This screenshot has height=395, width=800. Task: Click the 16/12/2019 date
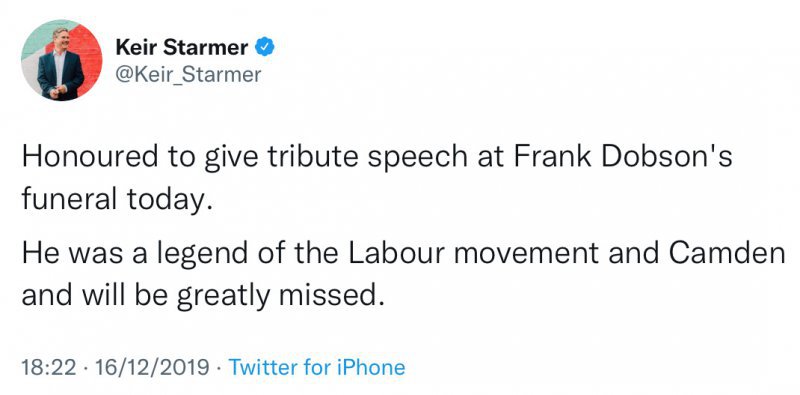153,367
